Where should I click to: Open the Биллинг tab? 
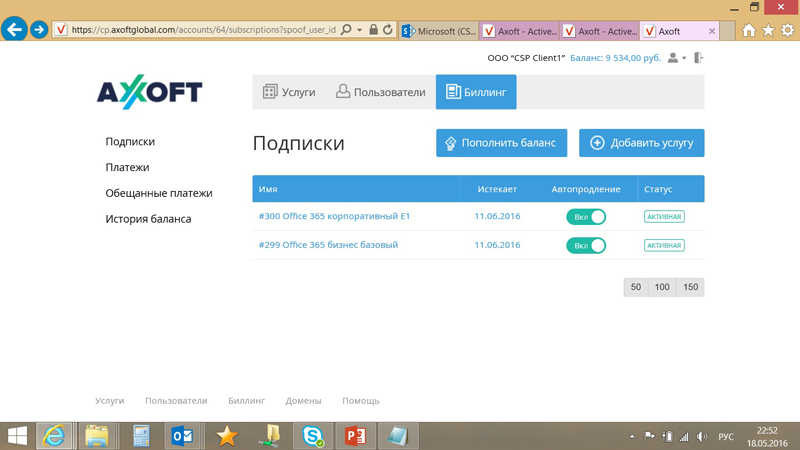click(x=476, y=92)
